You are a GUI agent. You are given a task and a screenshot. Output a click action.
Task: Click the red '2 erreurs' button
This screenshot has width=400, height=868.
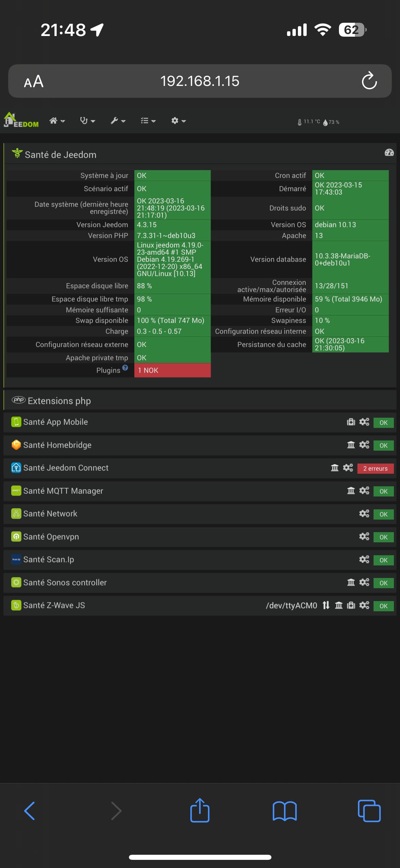(x=375, y=468)
